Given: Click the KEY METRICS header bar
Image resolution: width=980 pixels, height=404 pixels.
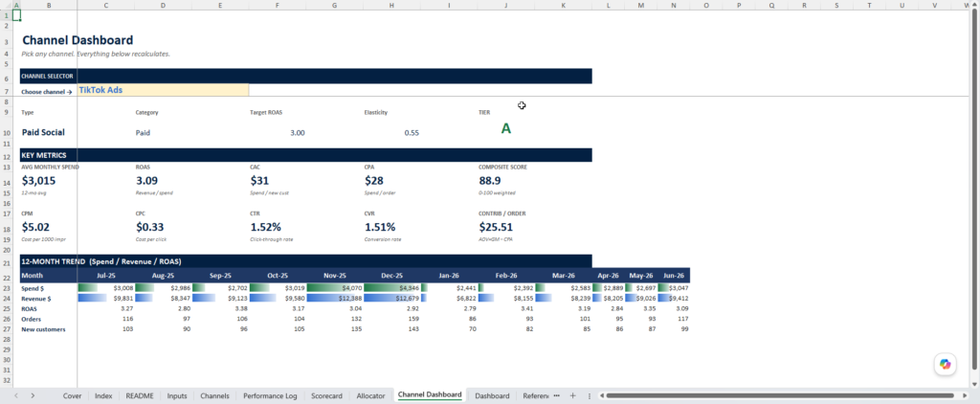Looking at the screenshot, I should pos(305,154).
